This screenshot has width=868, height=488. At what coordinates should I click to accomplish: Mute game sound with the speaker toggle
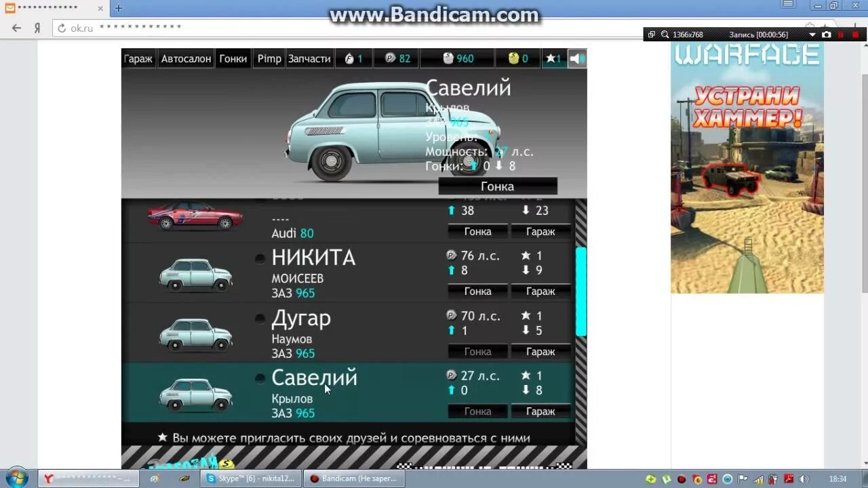pos(576,59)
